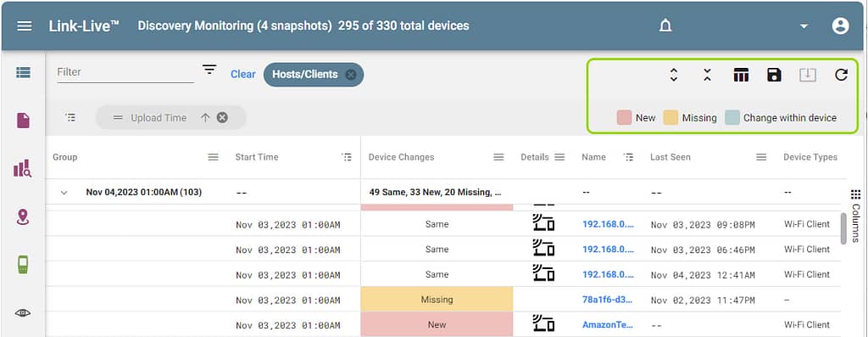Screen dimensions: 868x337
Task: Refresh the discovery monitoring table
Action: pyautogui.click(x=841, y=75)
